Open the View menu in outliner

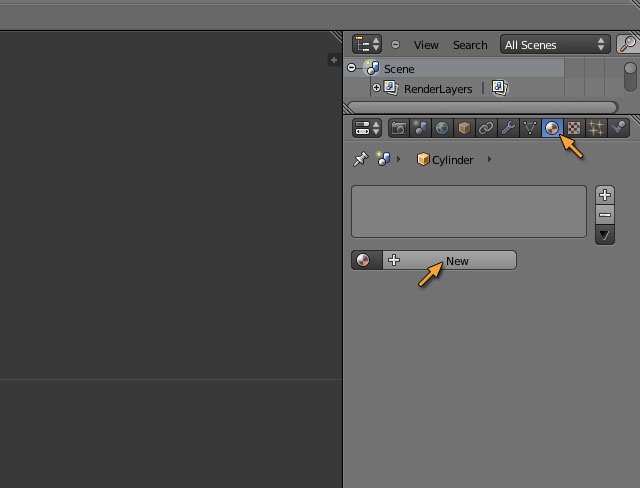coord(426,44)
